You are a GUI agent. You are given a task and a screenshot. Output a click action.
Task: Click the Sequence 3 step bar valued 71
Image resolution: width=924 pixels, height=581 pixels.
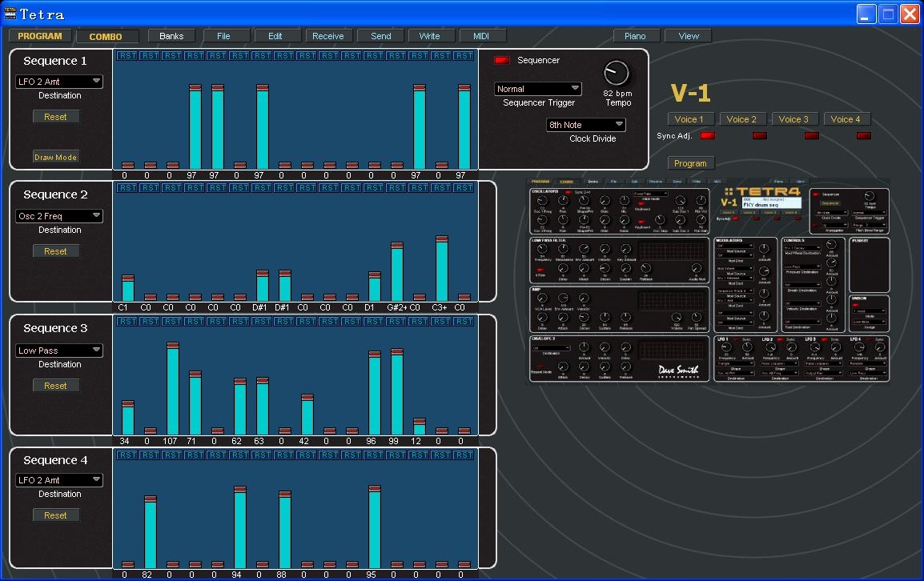click(195, 403)
